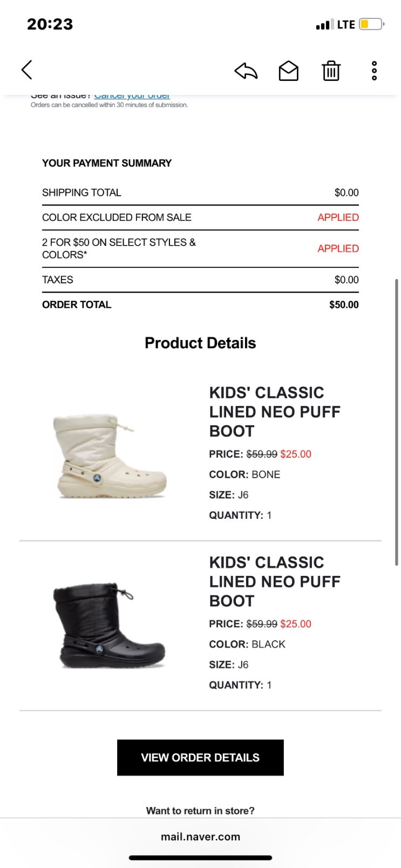Open the three-dot more options menu
The image size is (401, 868).
pyautogui.click(x=374, y=71)
